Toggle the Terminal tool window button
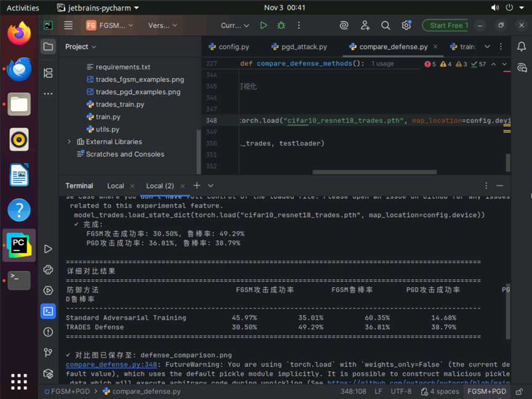Screen dimensions: 532x399 (48, 311)
